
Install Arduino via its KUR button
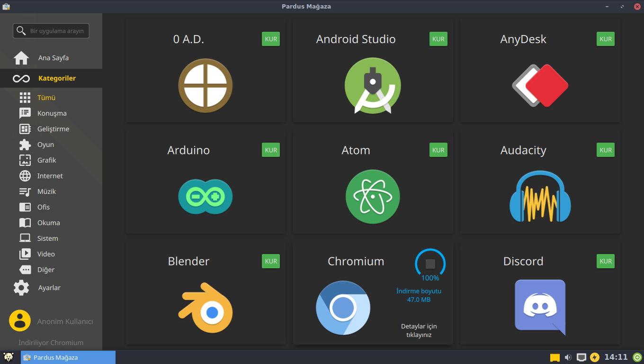271,150
